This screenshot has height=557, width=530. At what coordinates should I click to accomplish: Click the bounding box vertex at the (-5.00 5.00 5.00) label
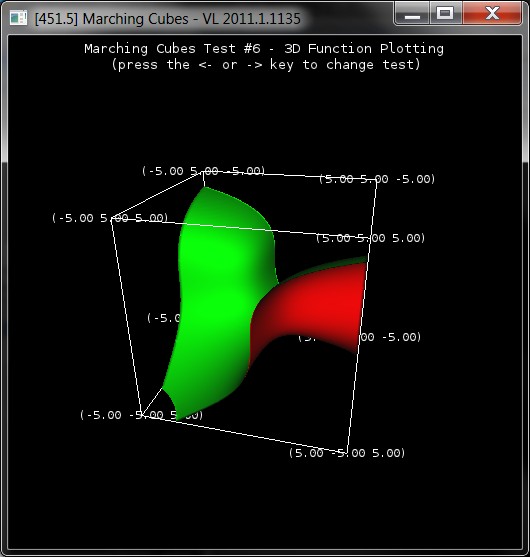click(112, 219)
